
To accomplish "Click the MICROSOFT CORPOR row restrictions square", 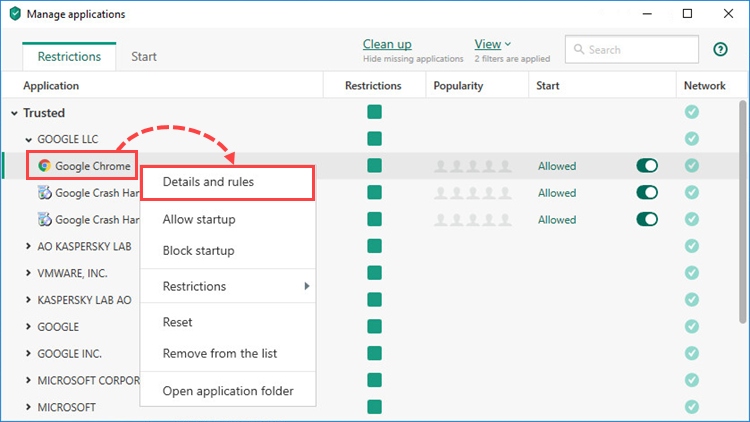I will pyautogui.click(x=375, y=380).
